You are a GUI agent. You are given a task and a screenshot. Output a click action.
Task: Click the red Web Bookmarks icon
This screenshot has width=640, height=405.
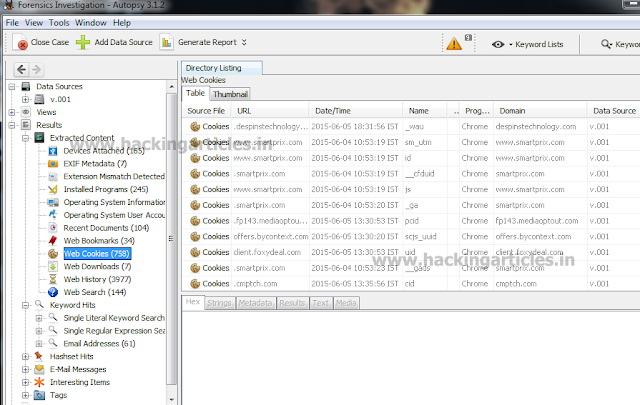click(53, 240)
